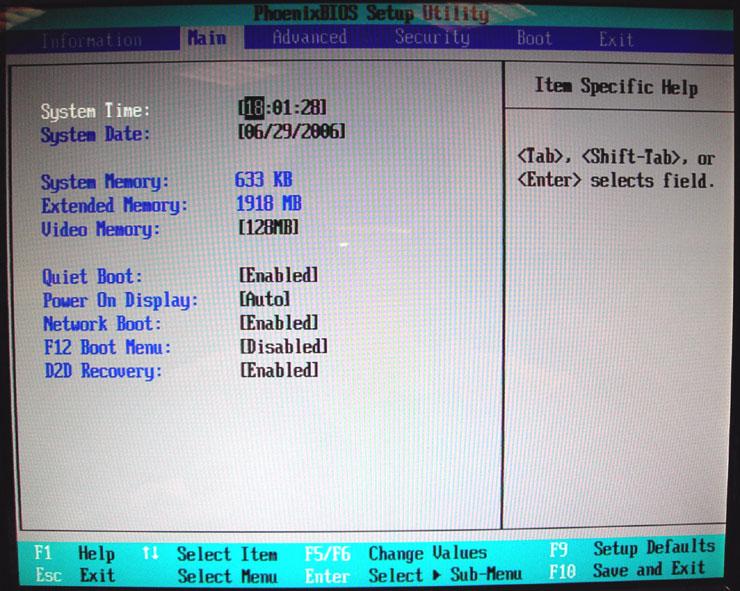Screen dimensions: 740x591
Task: Click the System Time label
Action: point(95,111)
